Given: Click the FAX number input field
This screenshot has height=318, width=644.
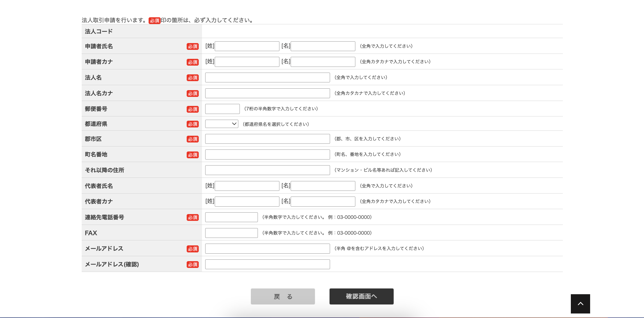Looking at the screenshot, I should 231,233.
